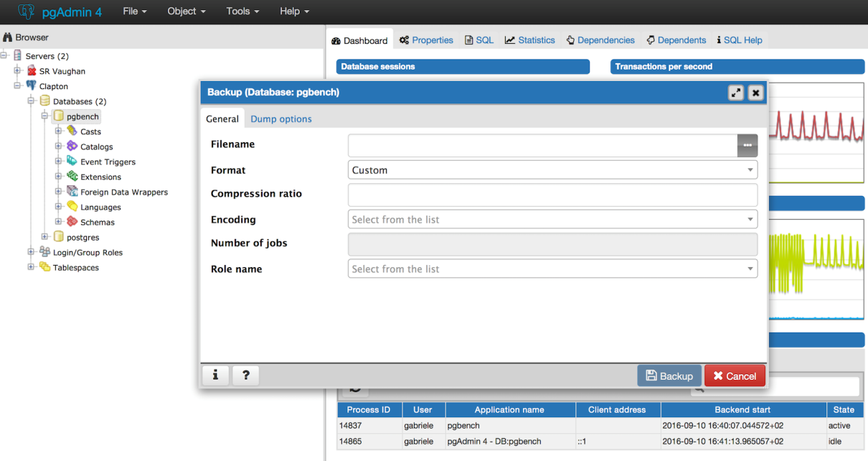Open the Tools menu
Image resolution: width=868 pixels, height=461 pixels.
pos(242,11)
